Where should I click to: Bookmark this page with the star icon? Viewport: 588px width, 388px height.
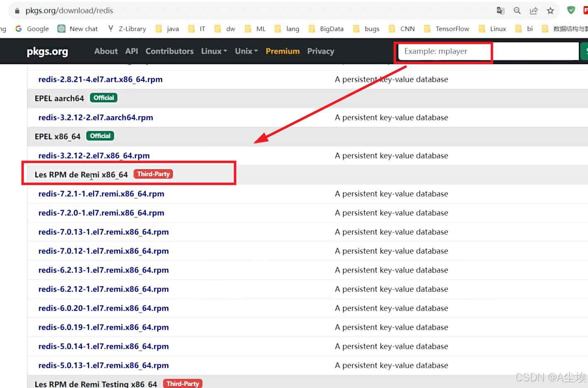pos(550,11)
